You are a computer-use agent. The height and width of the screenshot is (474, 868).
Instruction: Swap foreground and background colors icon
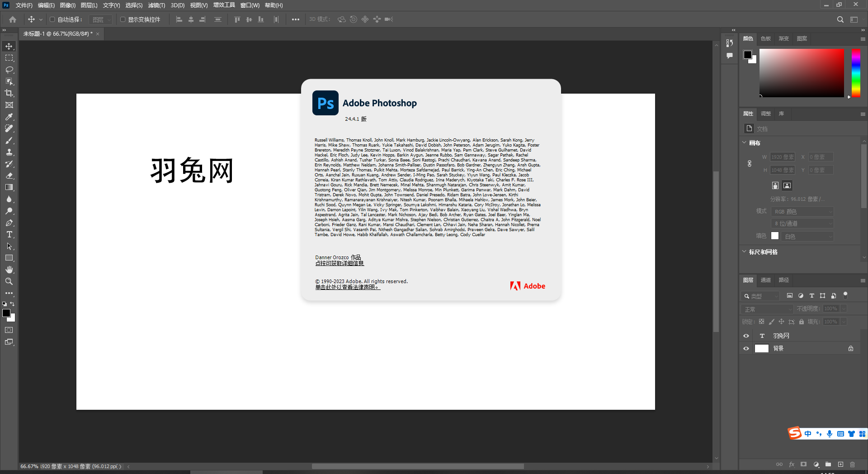pos(12,304)
